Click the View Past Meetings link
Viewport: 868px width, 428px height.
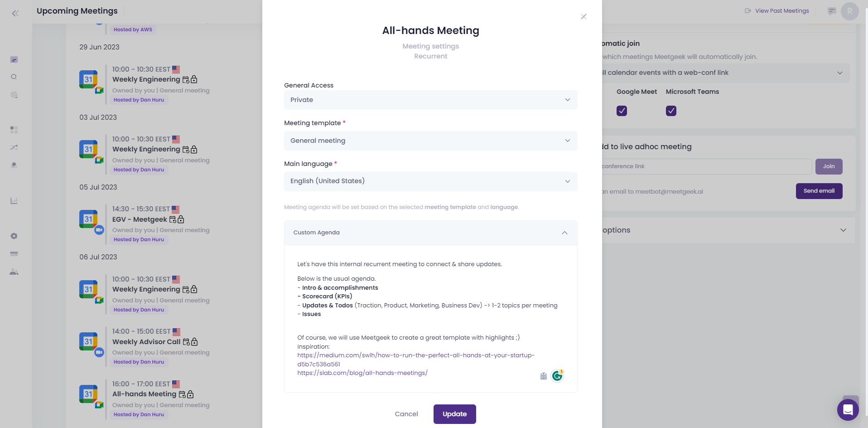781,11
